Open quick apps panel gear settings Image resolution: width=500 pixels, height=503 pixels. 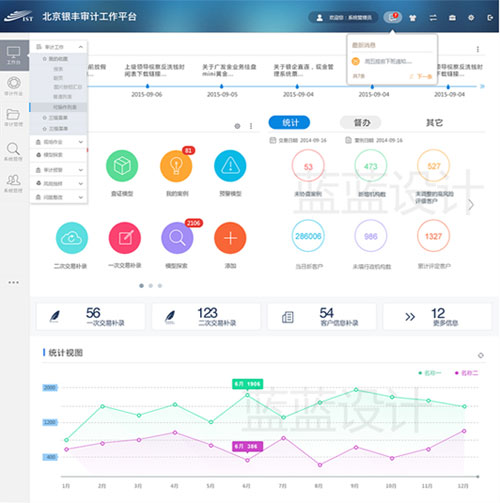click(237, 126)
